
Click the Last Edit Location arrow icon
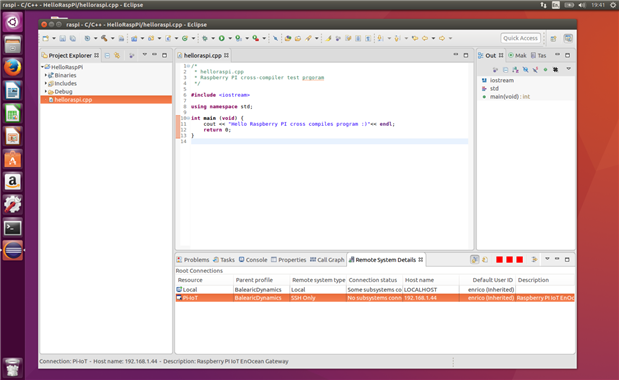415,38
